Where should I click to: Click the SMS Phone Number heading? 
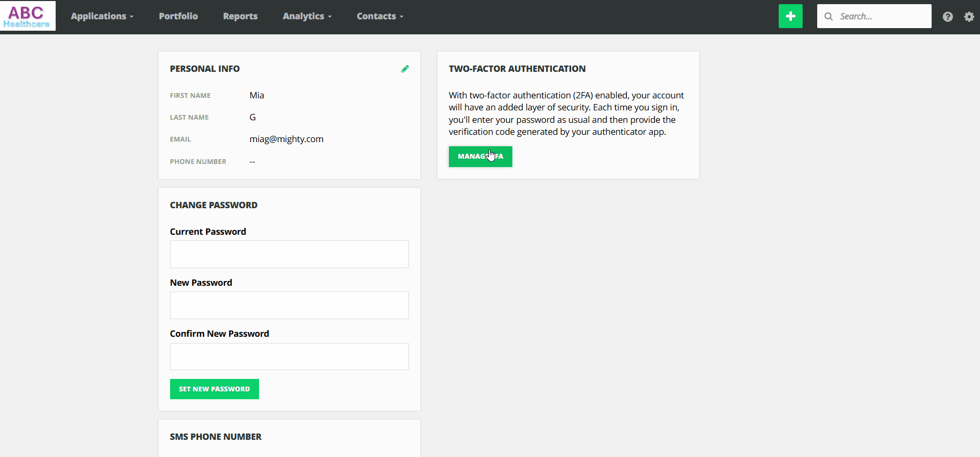[x=216, y=437]
